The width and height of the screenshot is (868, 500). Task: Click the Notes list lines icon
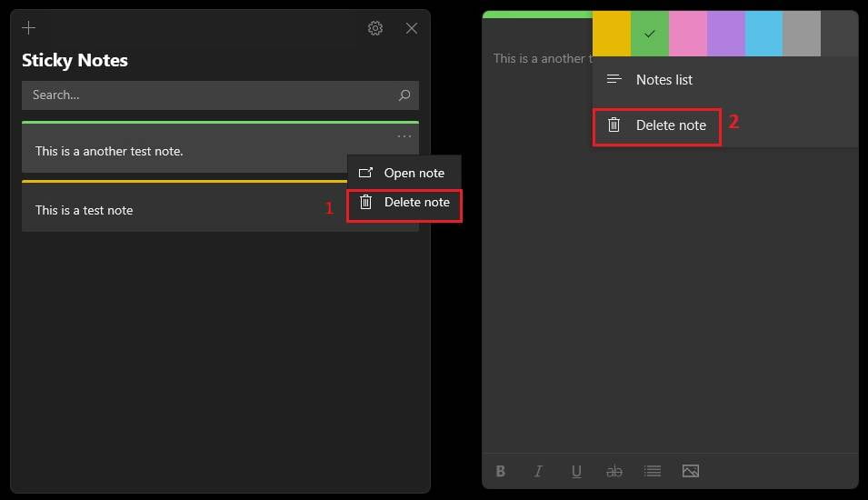614,79
